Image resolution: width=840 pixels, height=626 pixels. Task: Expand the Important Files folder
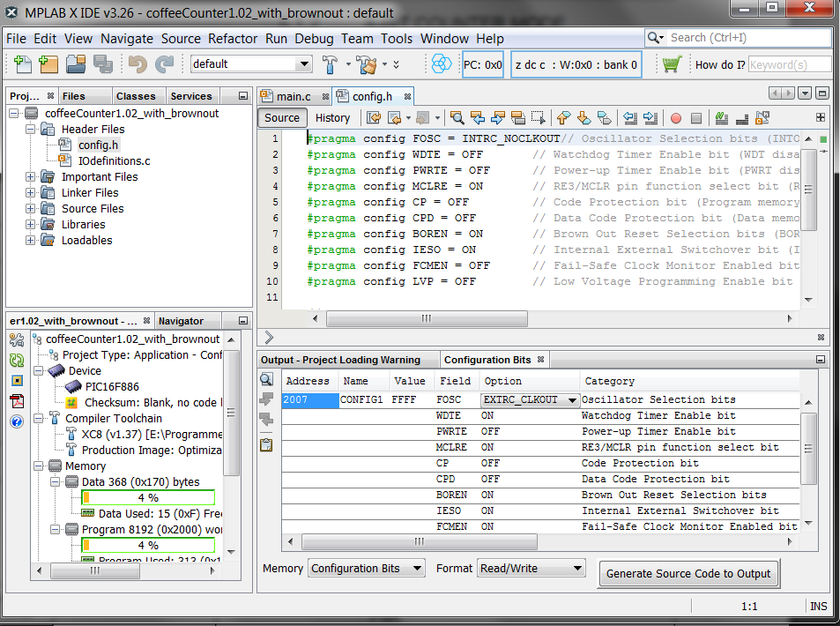coord(30,177)
